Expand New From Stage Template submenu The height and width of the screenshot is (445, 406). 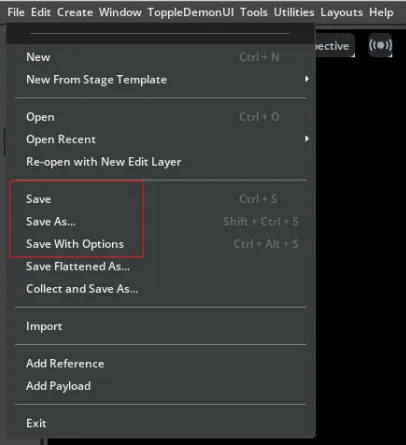pyautogui.click(x=160, y=79)
